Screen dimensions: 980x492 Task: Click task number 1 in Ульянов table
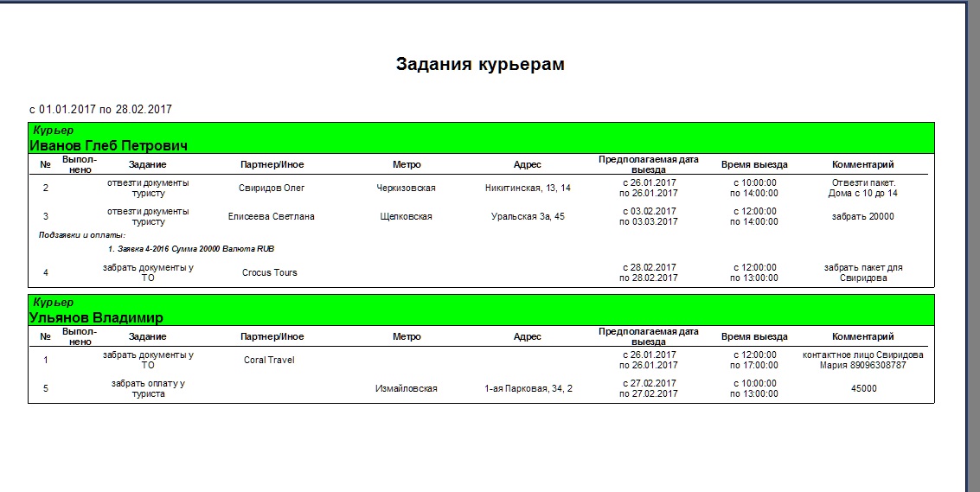45,360
